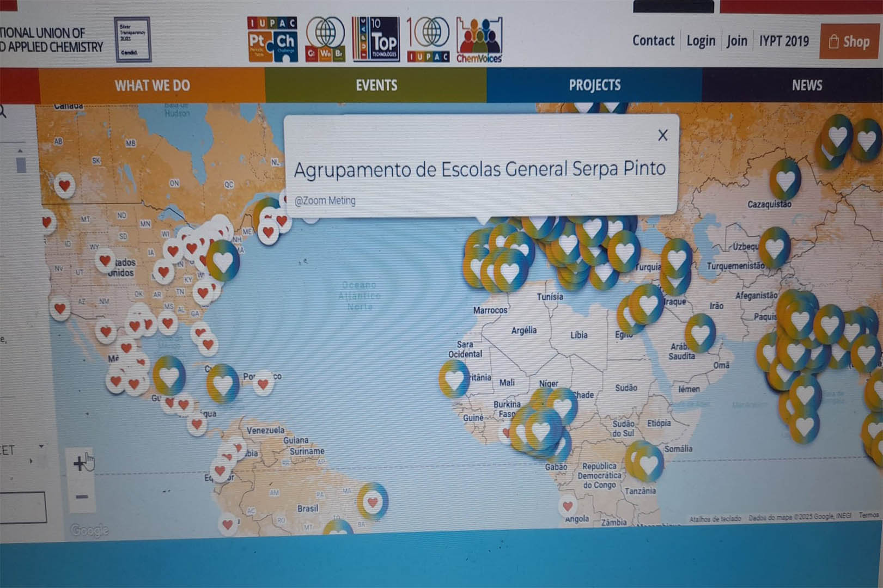This screenshot has height=588, width=883.
Task: Click the Join link
Action: point(736,41)
